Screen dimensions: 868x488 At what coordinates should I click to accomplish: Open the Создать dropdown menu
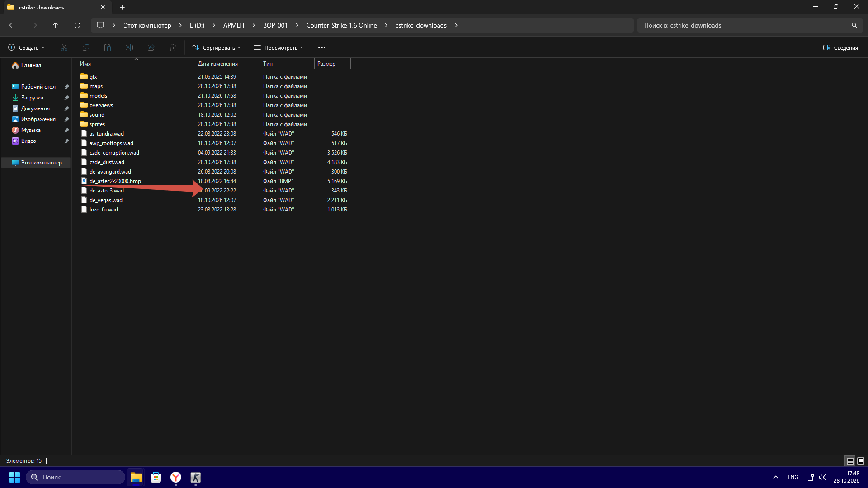[x=27, y=47]
